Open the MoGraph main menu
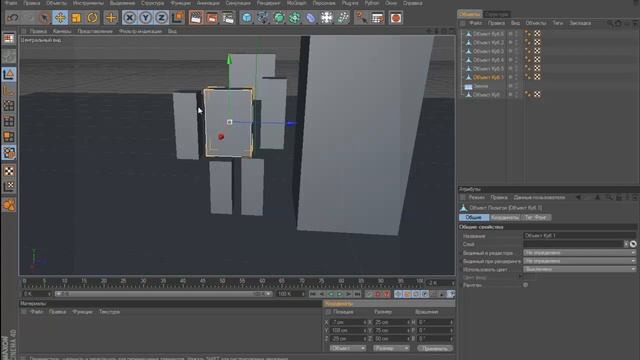Image resolution: width=640 pixels, height=360 pixels. click(x=297, y=3)
